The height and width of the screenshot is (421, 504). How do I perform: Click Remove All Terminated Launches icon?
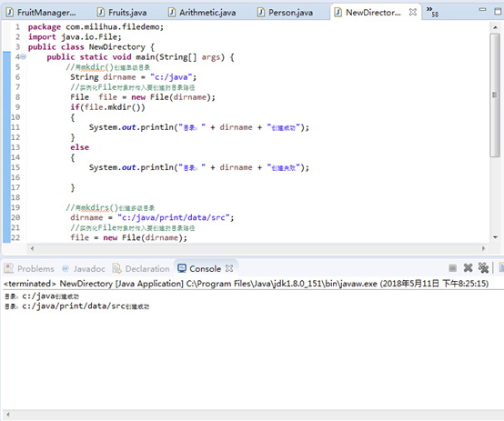[483, 267]
